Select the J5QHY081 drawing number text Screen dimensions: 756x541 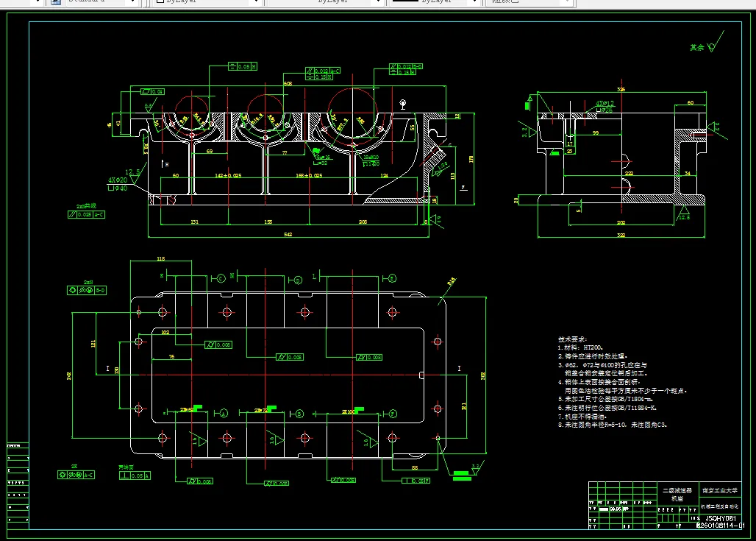coord(721,519)
